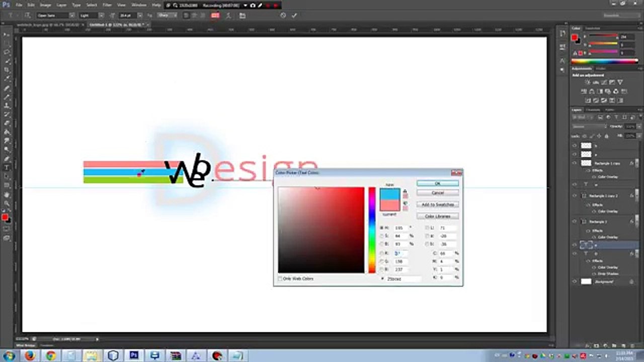Open the Photoshop taskbar icon
Image resolution: width=644 pixels, height=362 pixels.
134,355
